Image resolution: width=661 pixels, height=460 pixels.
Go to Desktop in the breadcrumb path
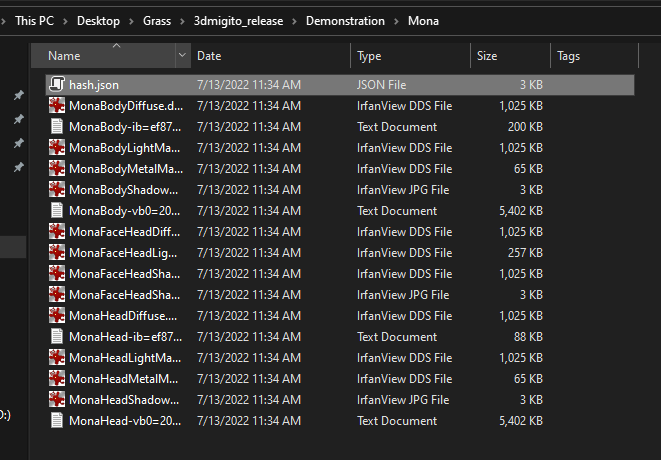98,21
